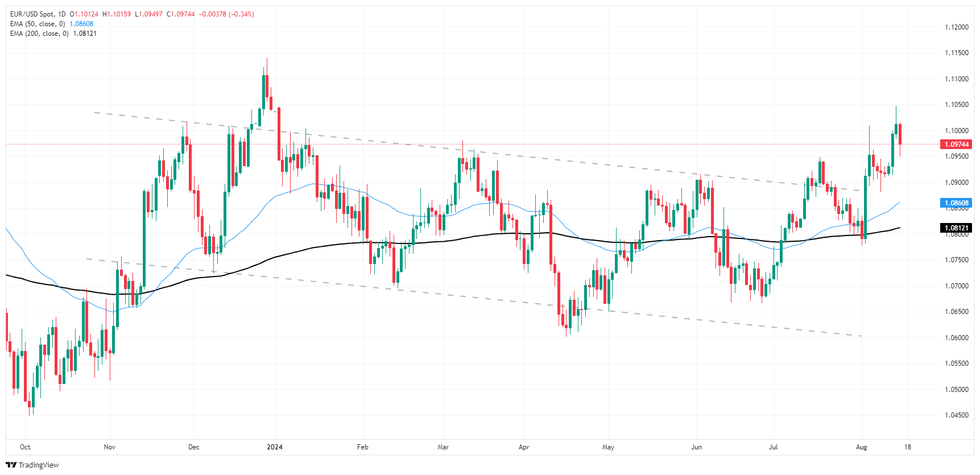Click the 1.10500 price axis label

point(956,105)
